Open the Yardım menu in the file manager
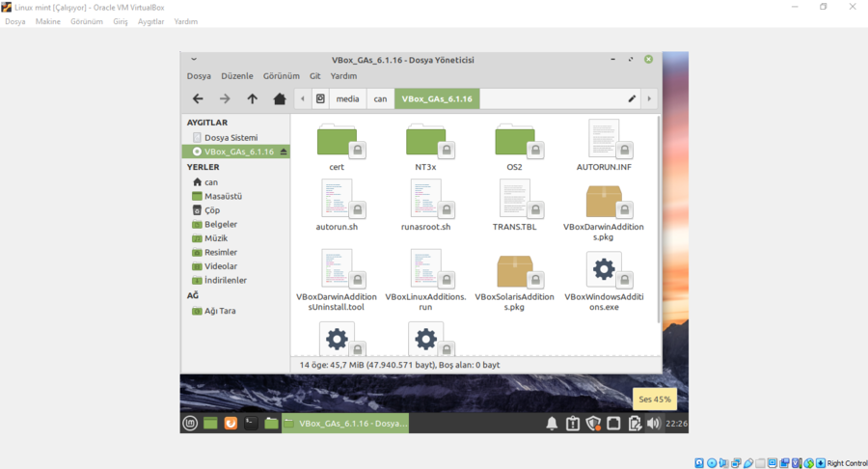The height and width of the screenshot is (469, 868). point(343,76)
